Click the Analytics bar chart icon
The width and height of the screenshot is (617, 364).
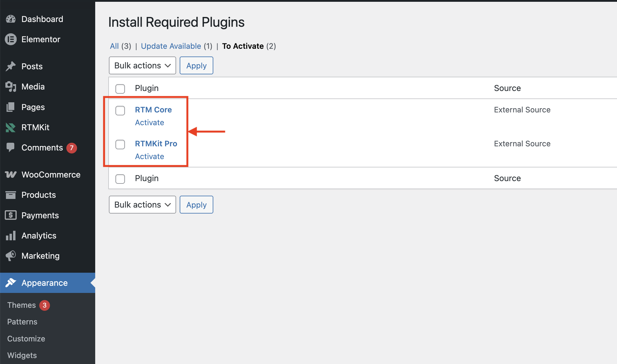11,236
